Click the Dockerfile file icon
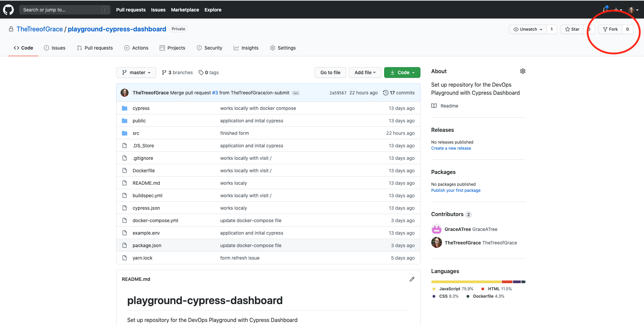The width and height of the screenshot is (644, 326). point(125,171)
